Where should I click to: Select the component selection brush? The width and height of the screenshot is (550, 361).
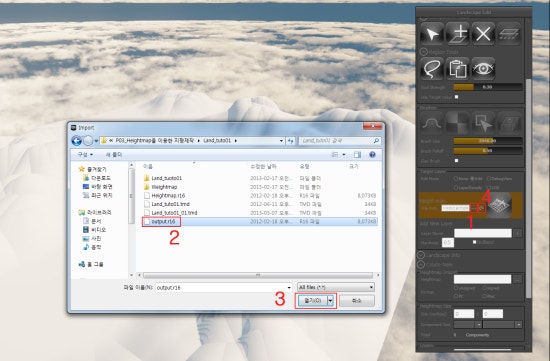[483, 123]
